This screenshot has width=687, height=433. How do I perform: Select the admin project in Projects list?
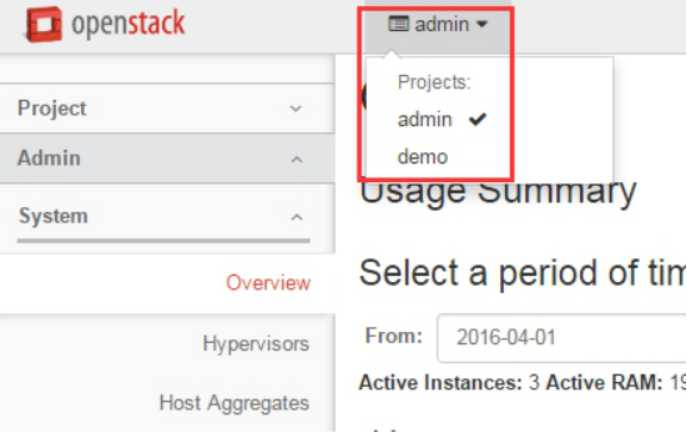[425, 120]
